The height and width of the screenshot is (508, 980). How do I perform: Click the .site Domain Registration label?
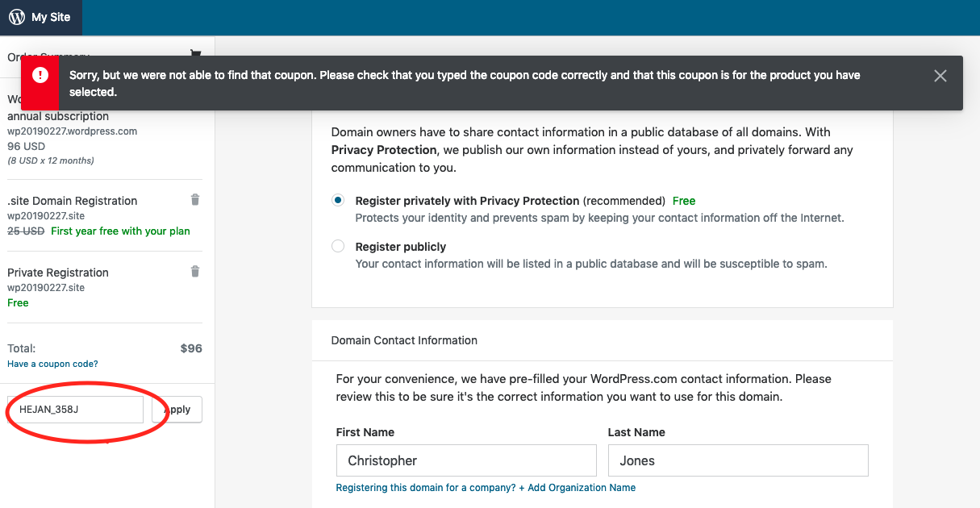coord(73,201)
